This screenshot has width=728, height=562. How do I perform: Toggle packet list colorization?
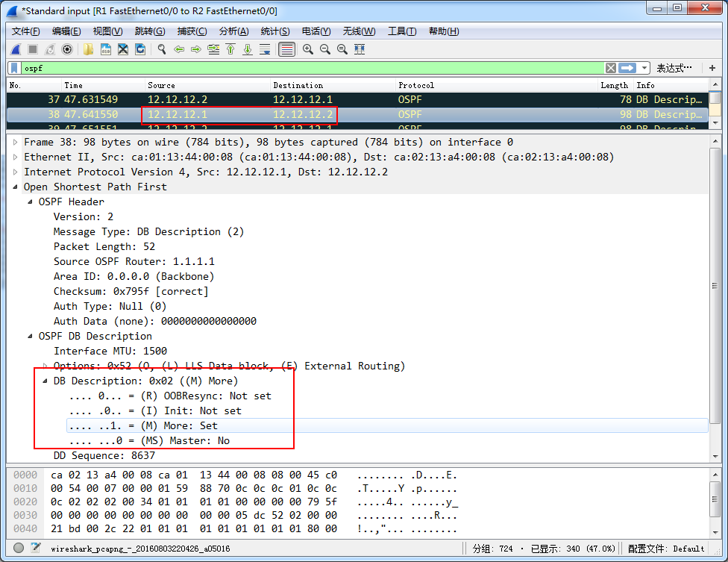(x=286, y=49)
